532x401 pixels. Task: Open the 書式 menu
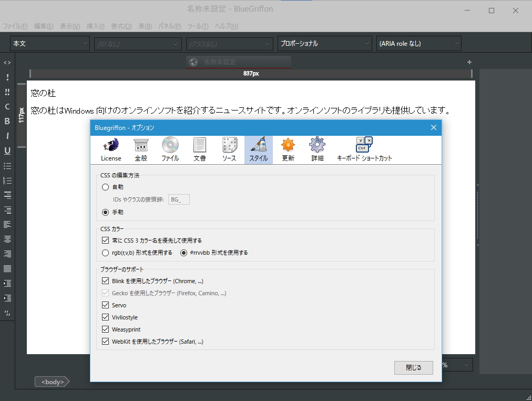point(121,26)
